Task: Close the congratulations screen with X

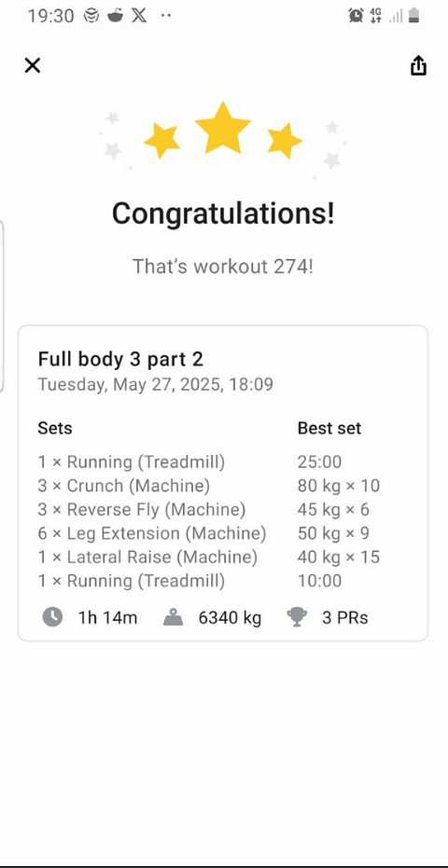Action: click(x=33, y=65)
